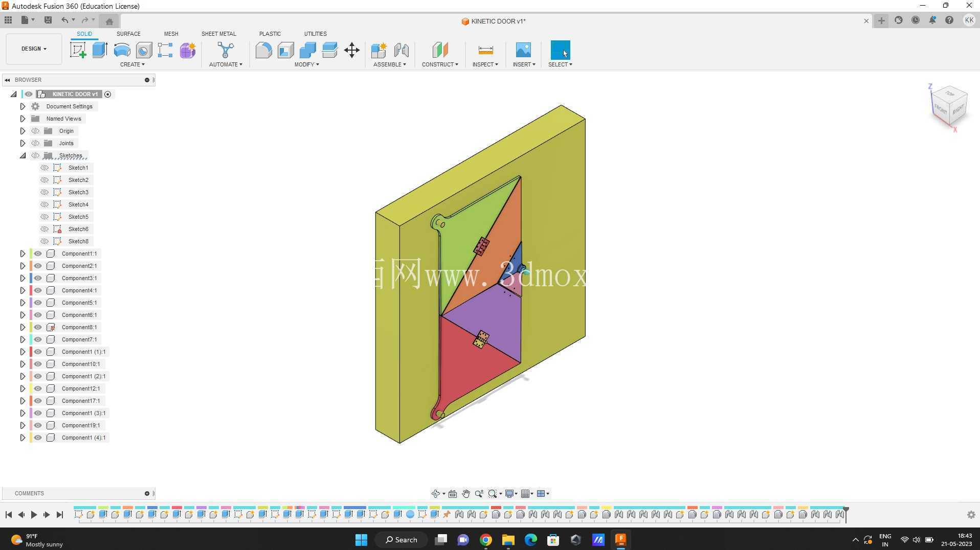Click the Create Form icon
Image resolution: width=980 pixels, height=550 pixels.
(188, 50)
